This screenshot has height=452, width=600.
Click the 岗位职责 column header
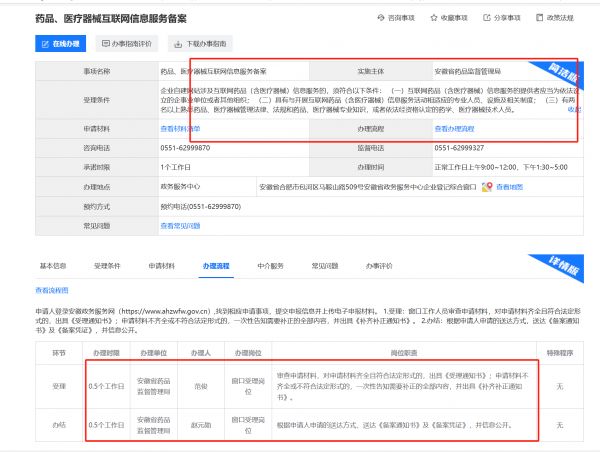point(404,353)
